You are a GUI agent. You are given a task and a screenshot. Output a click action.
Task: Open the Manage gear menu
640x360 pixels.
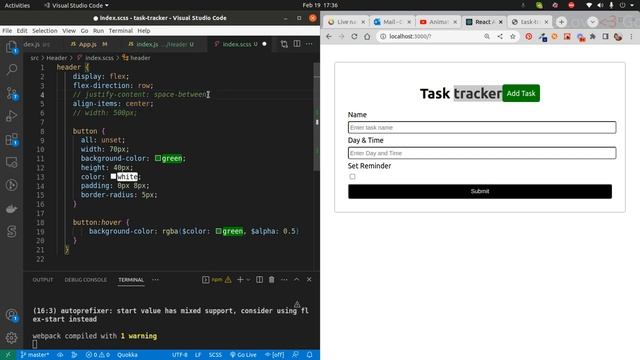coord(11,337)
